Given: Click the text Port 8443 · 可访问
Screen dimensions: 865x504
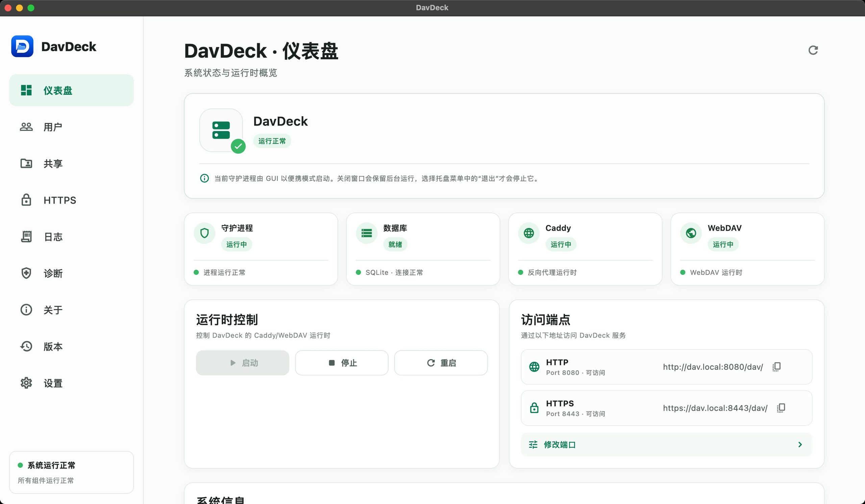Looking at the screenshot, I should pyautogui.click(x=576, y=414).
